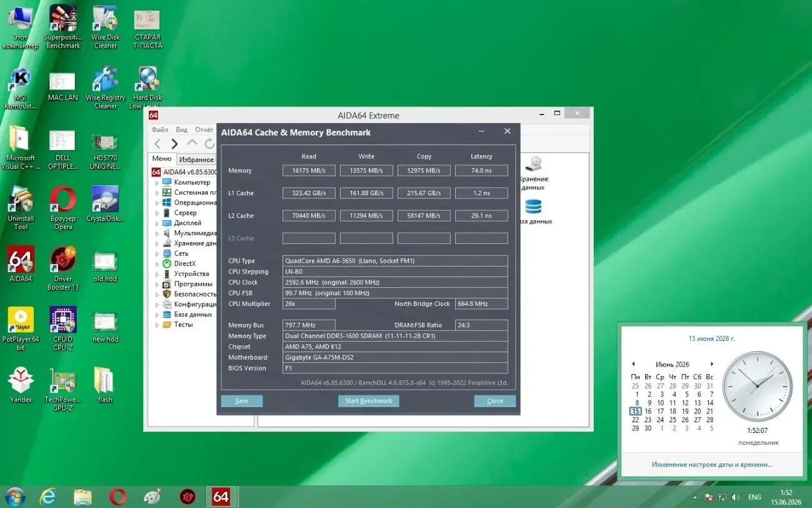The width and height of the screenshot is (812, 508).
Task: Open the Superposition Benchmark desktop shortcut
Action: (63, 26)
